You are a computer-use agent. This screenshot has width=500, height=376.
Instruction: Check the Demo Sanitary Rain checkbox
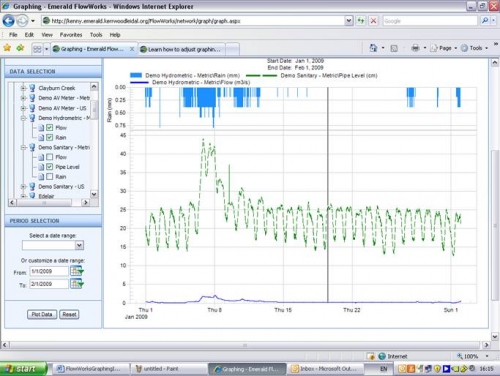click(x=50, y=176)
